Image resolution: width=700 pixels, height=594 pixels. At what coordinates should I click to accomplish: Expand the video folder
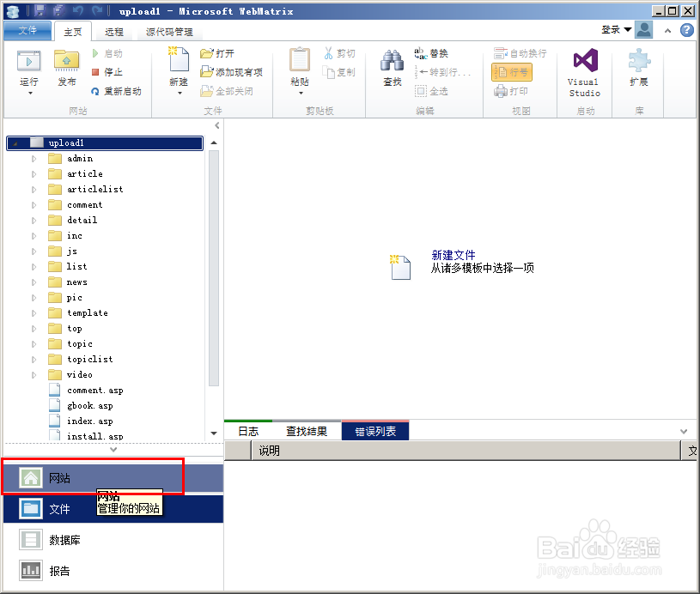(34, 375)
